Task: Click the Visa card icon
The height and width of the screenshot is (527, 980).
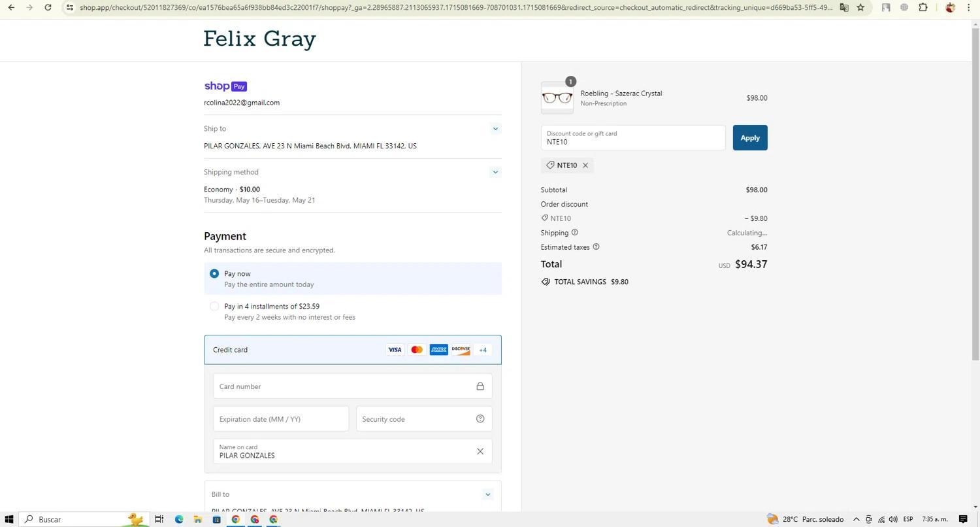Action: [395, 350]
